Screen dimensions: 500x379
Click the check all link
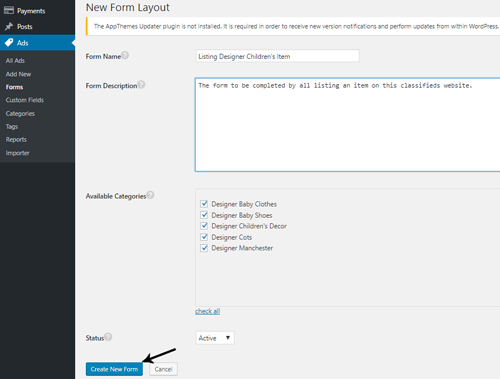coord(207,311)
